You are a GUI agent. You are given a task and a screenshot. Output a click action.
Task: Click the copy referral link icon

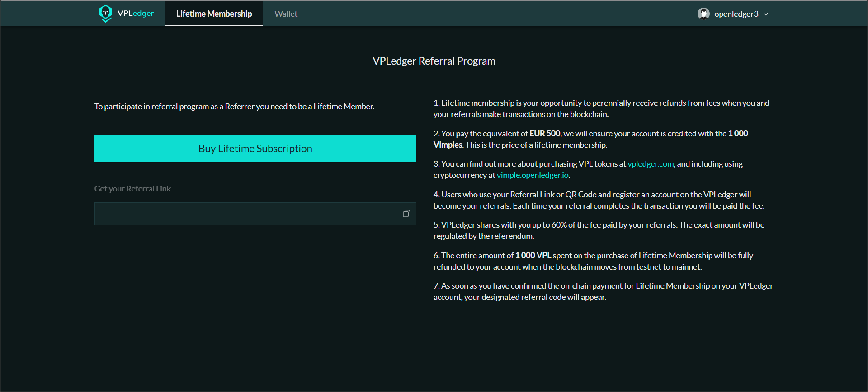(x=406, y=214)
